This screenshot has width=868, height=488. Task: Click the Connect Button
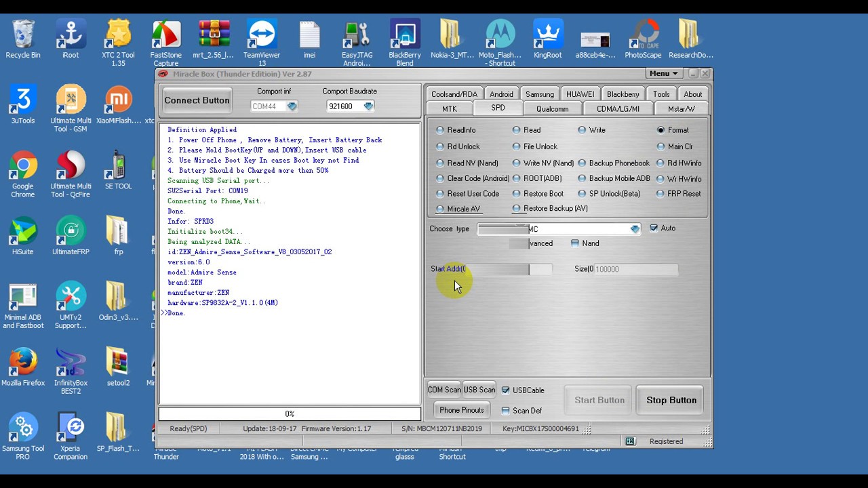[197, 100]
